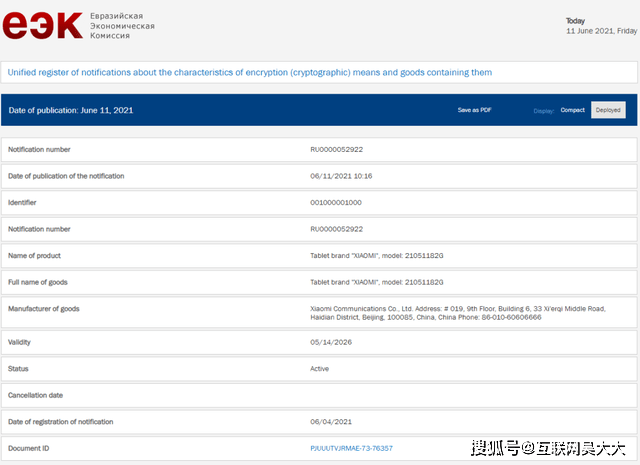The height and width of the screenshot is (465, 640).
Task: Click today's date 11 June 2021
Action: pyautogui.click(x=602, y=31)
